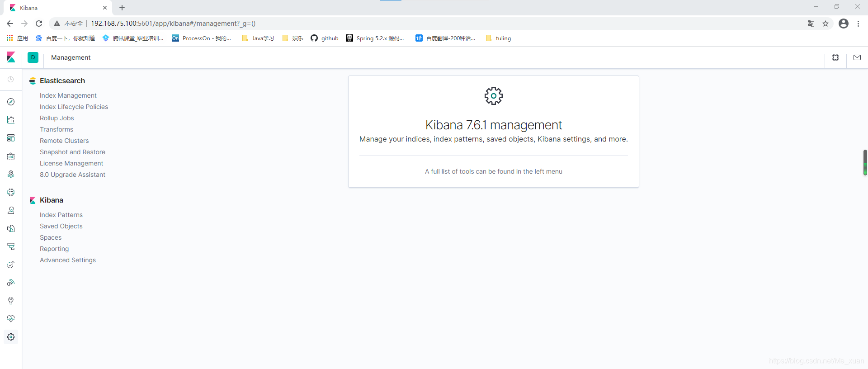Viewport: 868px width, 369px height.
Task: Open Index Lifecycle Policies link
Action: [74, 107]
